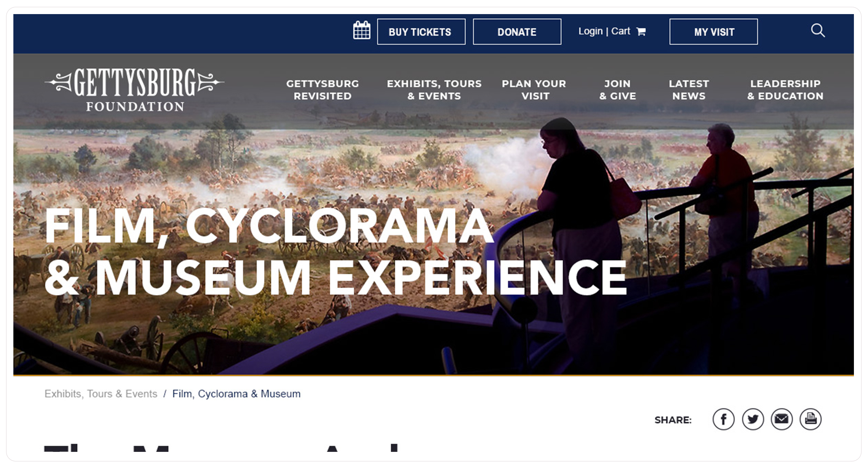This screenshot has width=868, height=469.
Task: Click the calendar icon beside Buy Tickets
Action: tap(361, 30)
